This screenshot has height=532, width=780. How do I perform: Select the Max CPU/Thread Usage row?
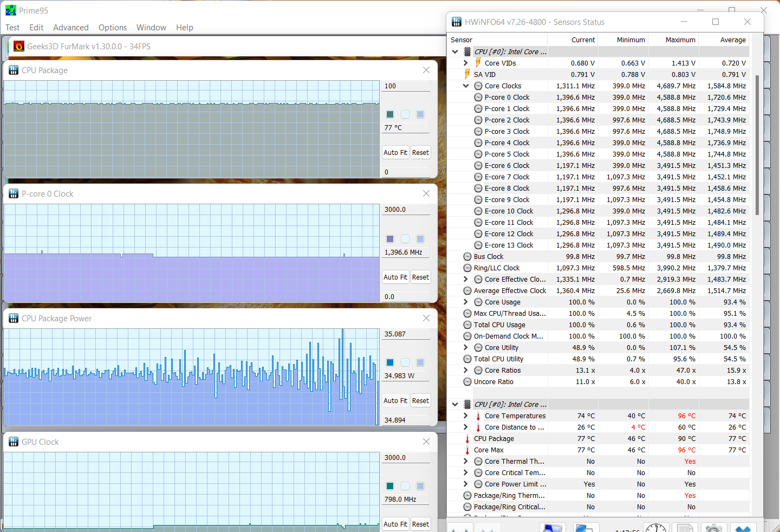598,314
